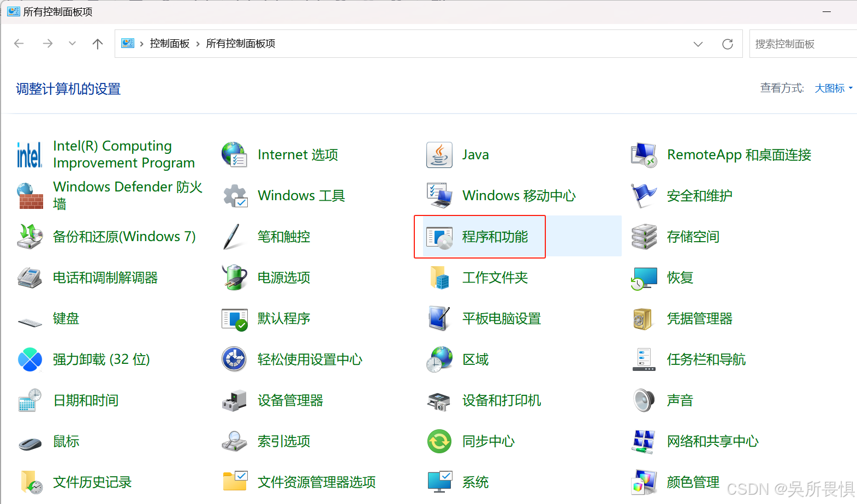Go up one level with up arrow
This screenshot has width=857, height=504.
pos(98,44)
